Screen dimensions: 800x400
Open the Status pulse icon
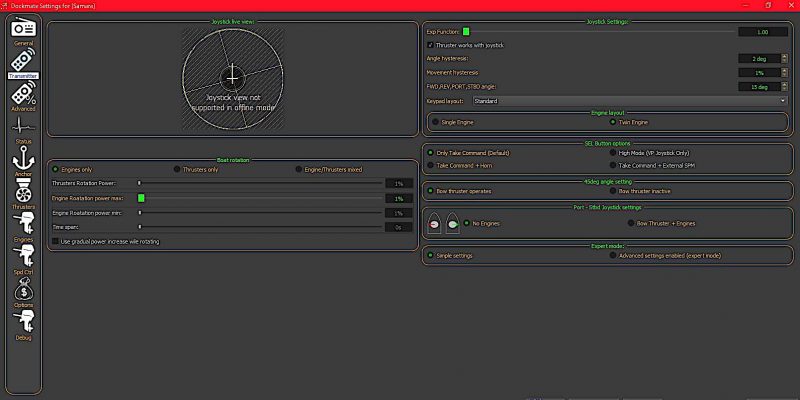[23, 126]
